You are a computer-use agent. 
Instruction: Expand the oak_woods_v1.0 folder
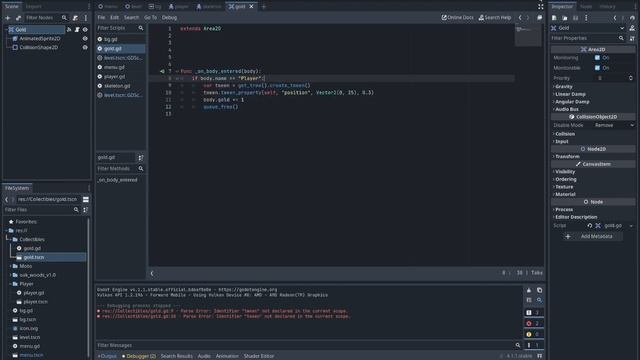[11, 275]
